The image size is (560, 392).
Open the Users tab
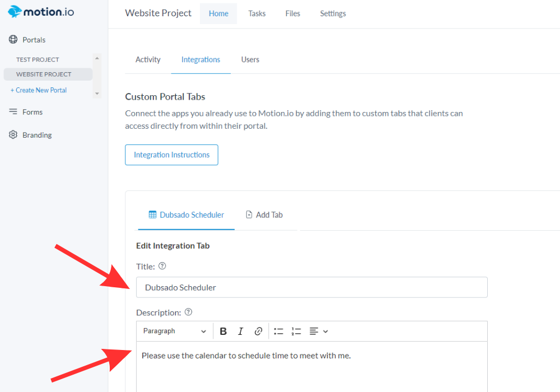tap(250, 59)
